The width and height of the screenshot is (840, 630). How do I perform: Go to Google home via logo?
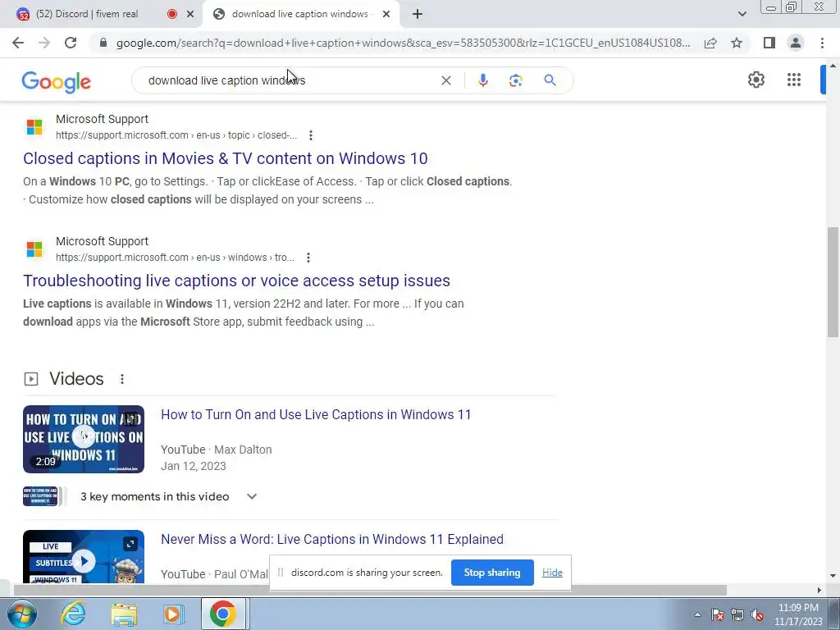(57, 82)
